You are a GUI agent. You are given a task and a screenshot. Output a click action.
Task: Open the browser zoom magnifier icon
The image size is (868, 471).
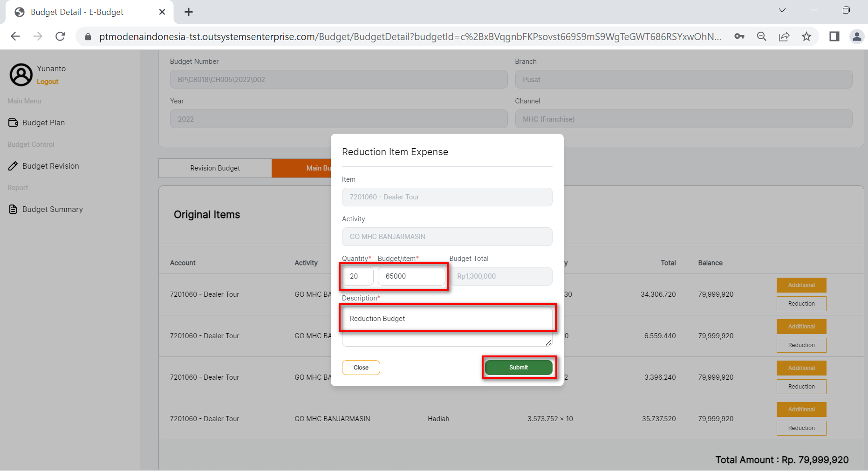pos(762,36)
